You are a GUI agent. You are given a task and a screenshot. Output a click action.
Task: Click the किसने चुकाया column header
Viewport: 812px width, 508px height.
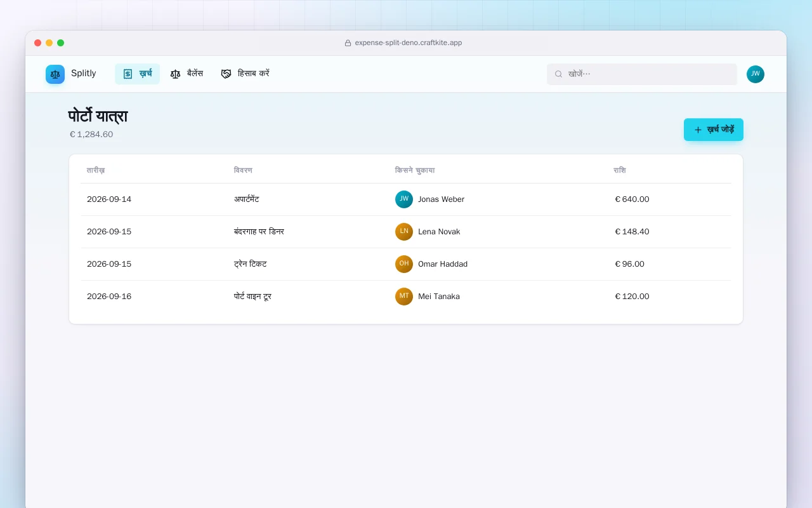click(x=415, y=170)
